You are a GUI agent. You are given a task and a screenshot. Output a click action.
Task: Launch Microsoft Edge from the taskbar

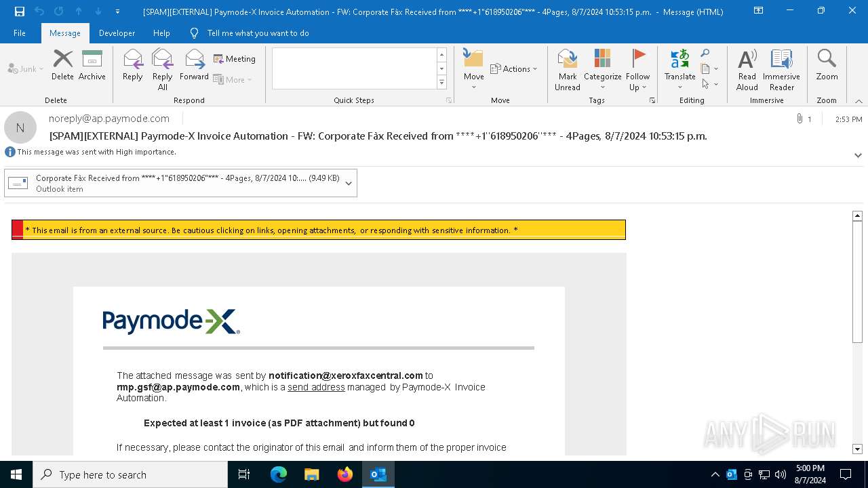pyautogui.click(x=279, y=474)
